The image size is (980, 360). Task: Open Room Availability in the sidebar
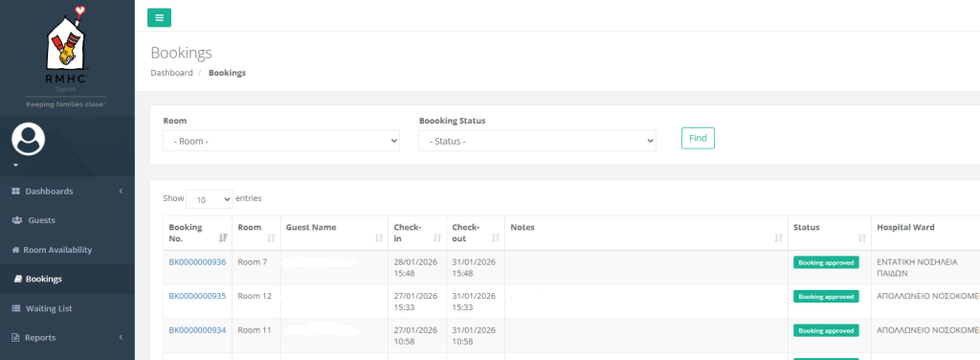coord(67,250)
